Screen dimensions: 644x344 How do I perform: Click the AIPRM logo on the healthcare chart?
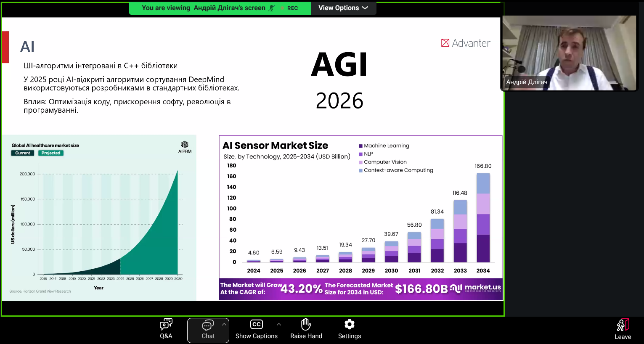pyautogui.click(x=185, y=147)
